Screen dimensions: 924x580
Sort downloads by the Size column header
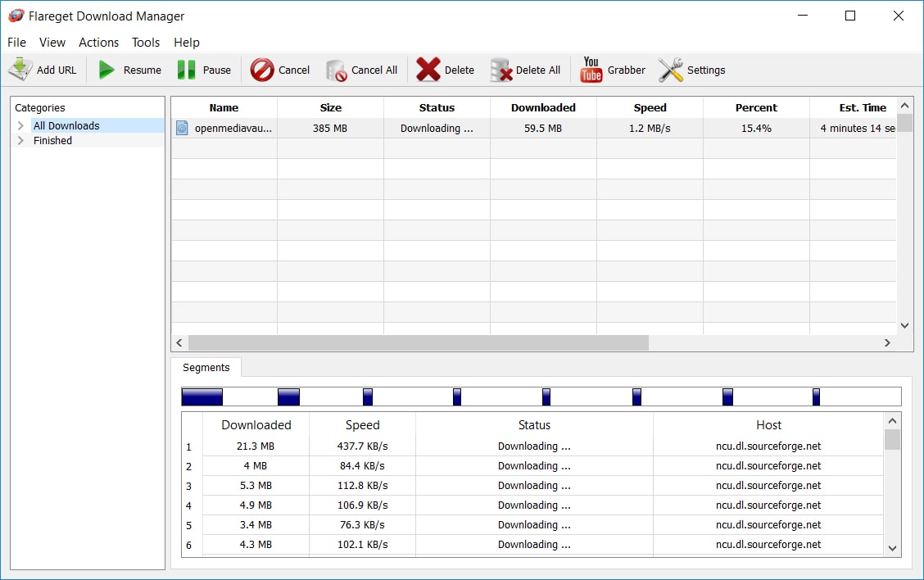coord(331,107)
